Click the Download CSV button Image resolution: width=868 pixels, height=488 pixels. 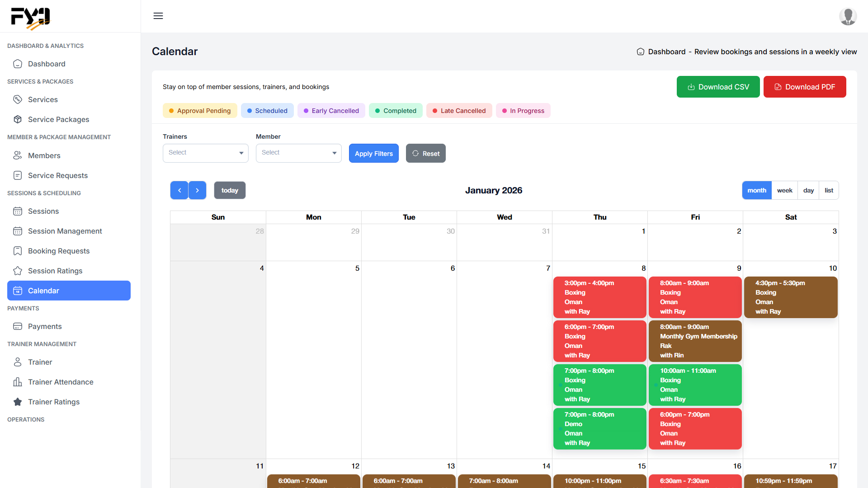[x=718, y=87]
